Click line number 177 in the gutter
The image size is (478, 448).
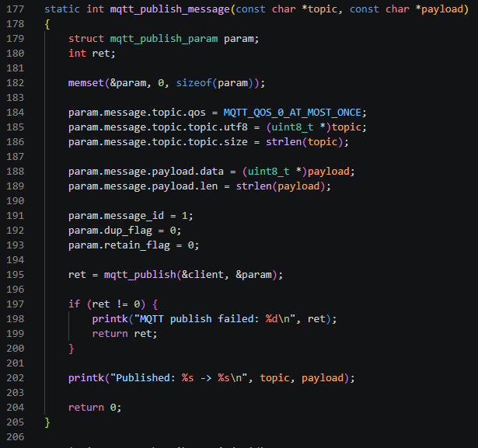tap(16, 9)
